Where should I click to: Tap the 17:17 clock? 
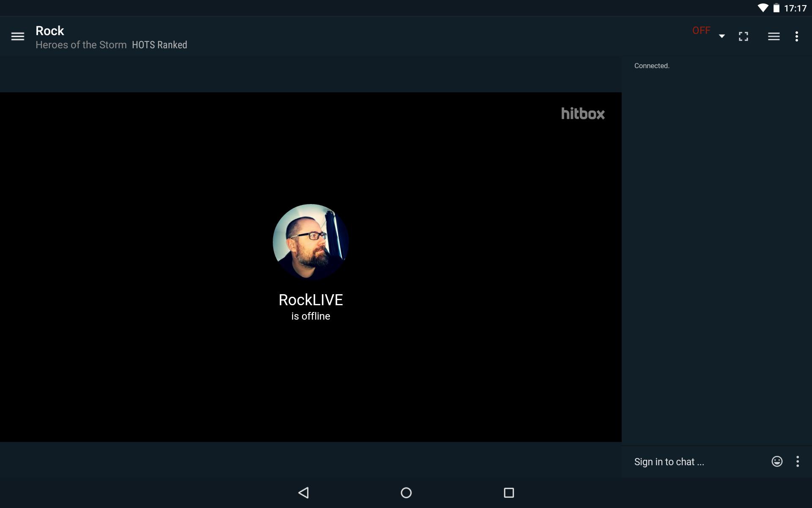(x=795, y=8)
